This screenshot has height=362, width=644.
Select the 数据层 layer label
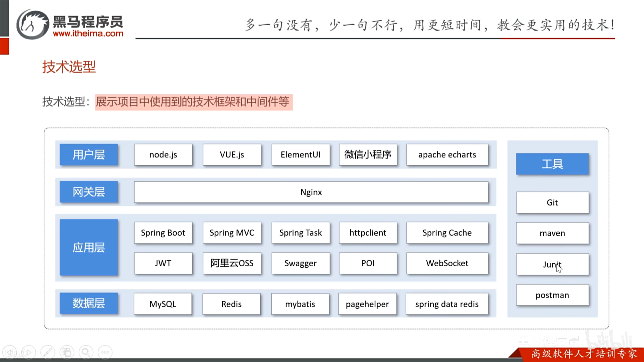[x=89, y=303]
